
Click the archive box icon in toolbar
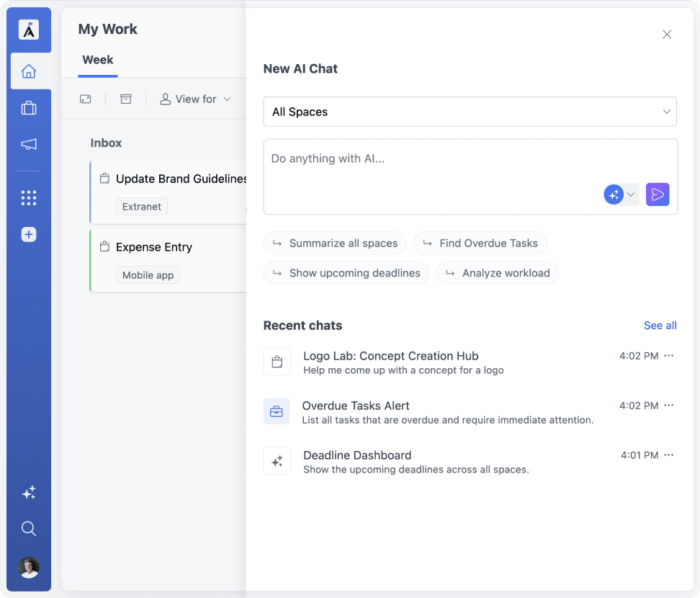[x=126, y=99]
